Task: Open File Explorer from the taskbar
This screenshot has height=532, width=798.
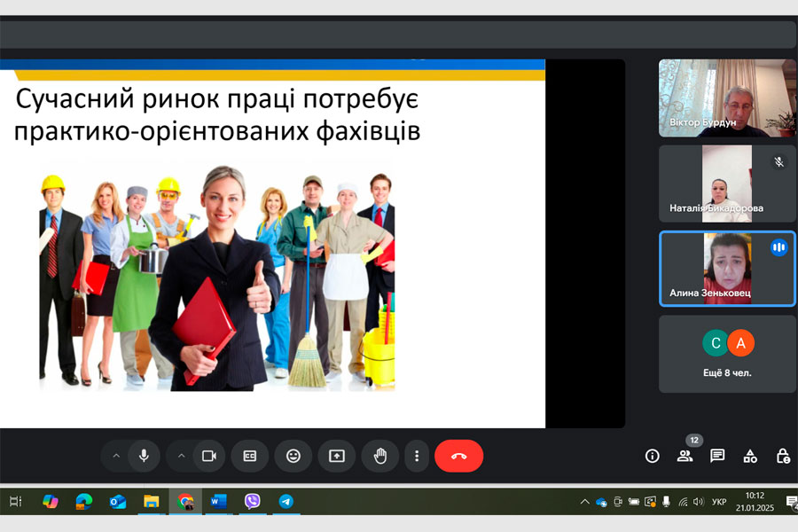Action: tap(151, 502)
